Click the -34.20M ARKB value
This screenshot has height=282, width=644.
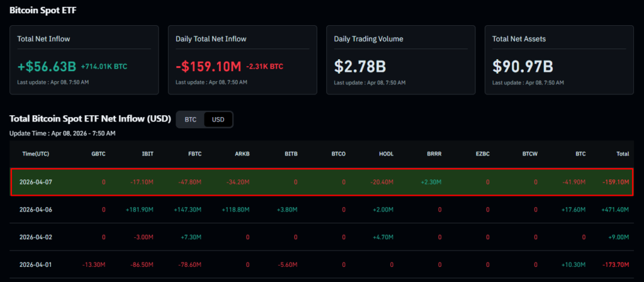(x=238, y=182)
